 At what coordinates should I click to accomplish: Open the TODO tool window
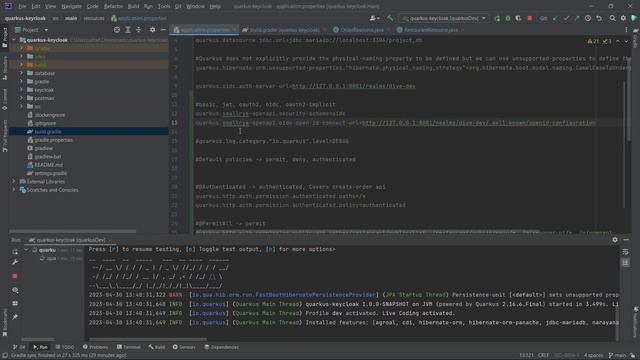pos(64,347)
